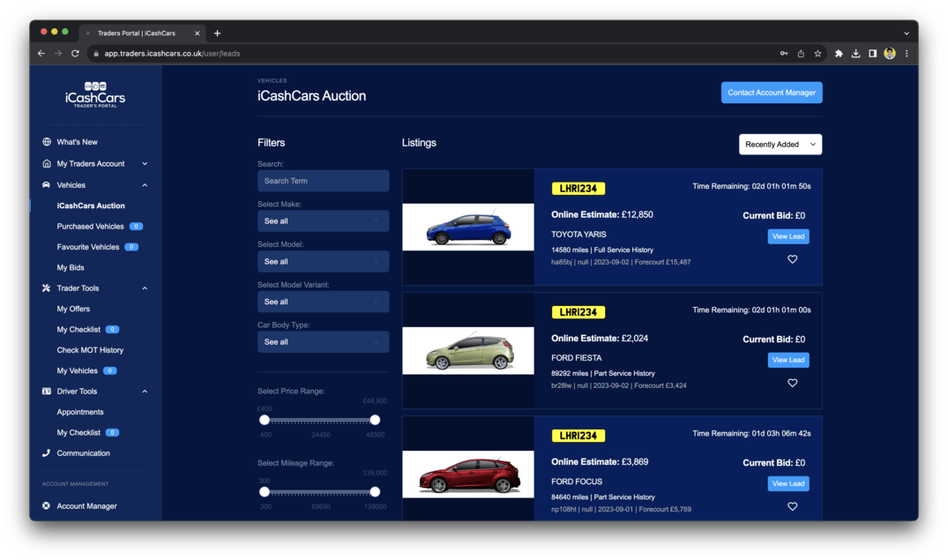
Task: Expand the My Traders Account chevron
Action: pos(146,164)
